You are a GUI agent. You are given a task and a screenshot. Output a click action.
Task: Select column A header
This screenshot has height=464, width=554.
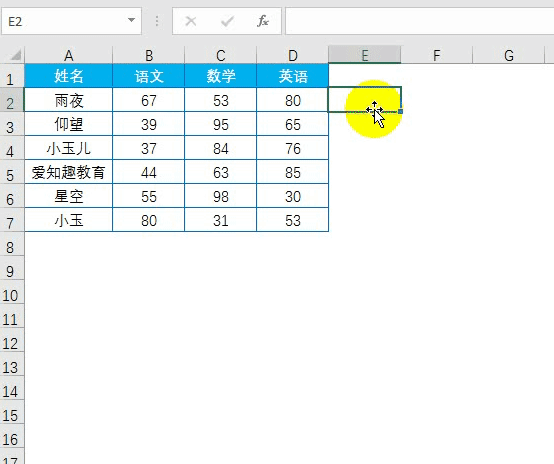pyautogui.click(x=69, y=55)
